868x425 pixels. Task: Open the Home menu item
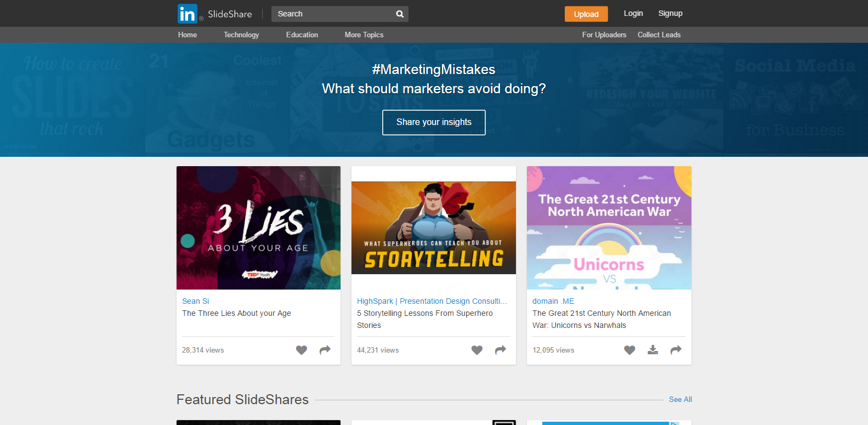coord(188,35)
